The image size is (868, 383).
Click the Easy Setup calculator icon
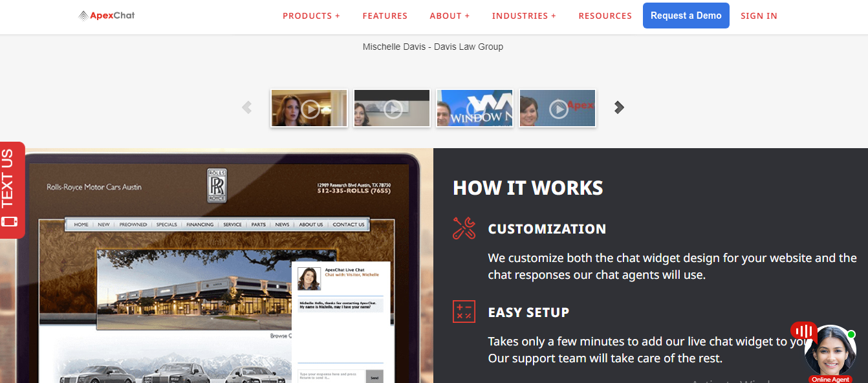point(464,312)
